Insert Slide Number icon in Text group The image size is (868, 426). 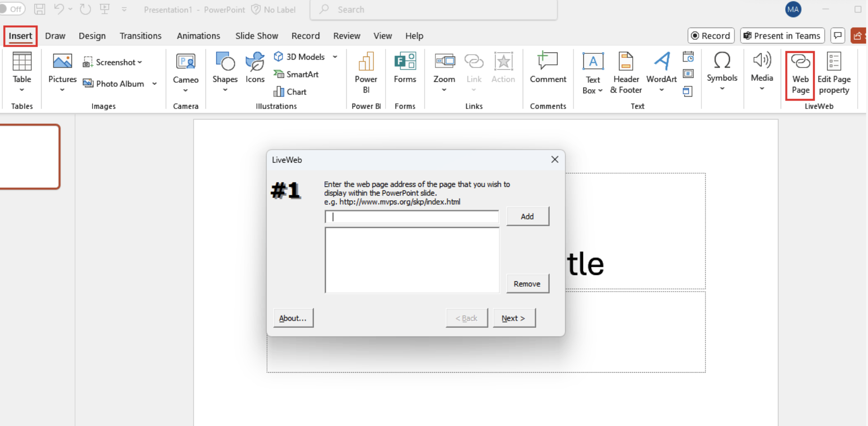pos(688,74)
